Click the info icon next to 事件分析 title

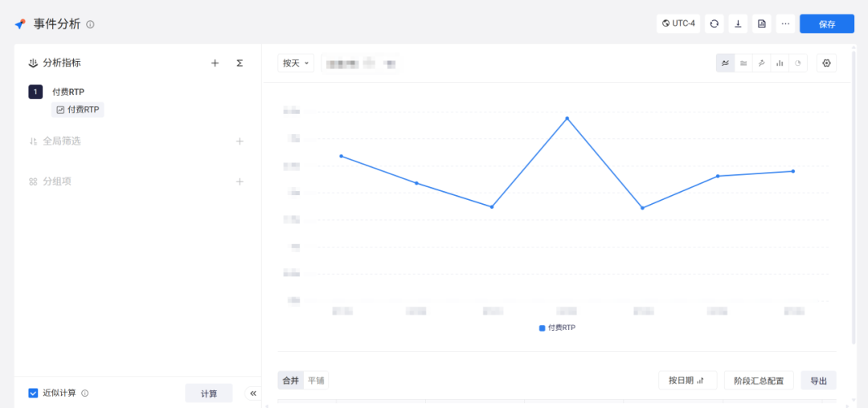pyautogui.click(x=90, y=24)
